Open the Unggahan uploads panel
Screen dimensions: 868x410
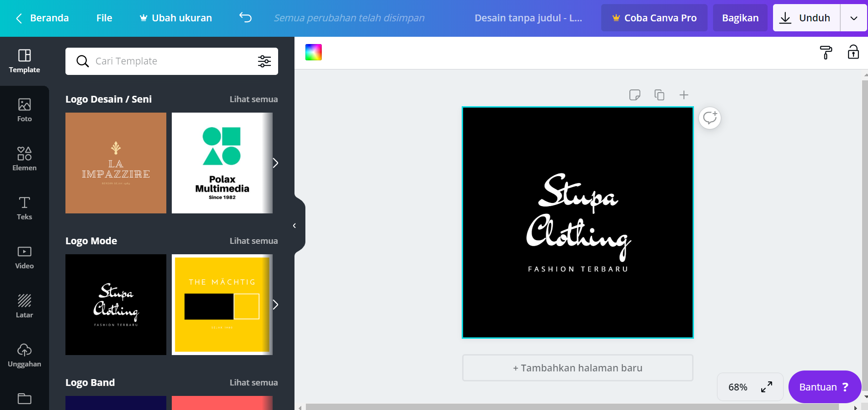point(25,356)
